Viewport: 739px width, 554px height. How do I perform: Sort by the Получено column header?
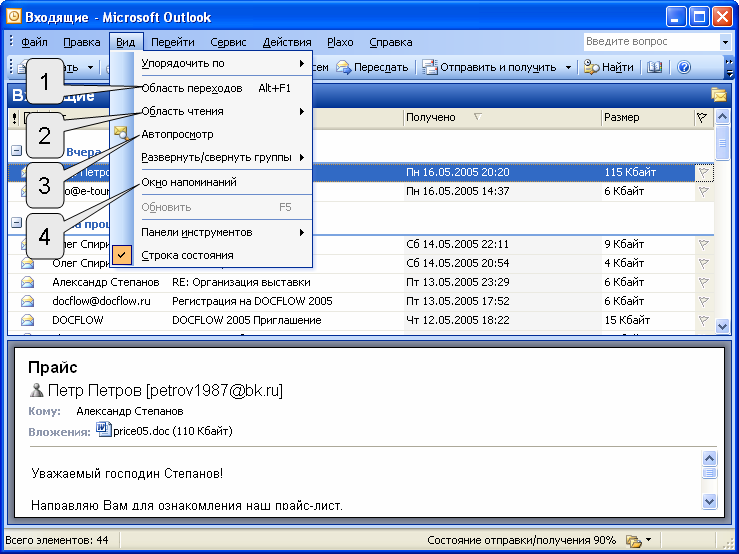502,117
